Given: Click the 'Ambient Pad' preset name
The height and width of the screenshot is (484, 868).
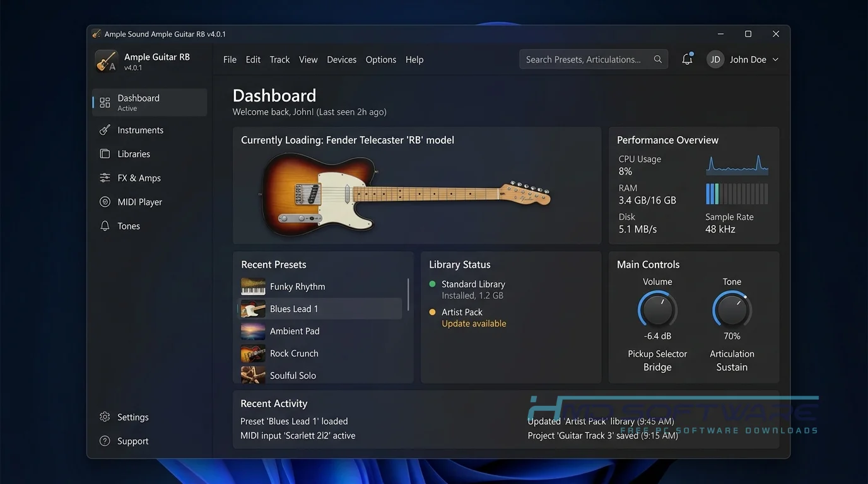Looking at the screenshot, I should pyautogui.click(x=295, y=331).
